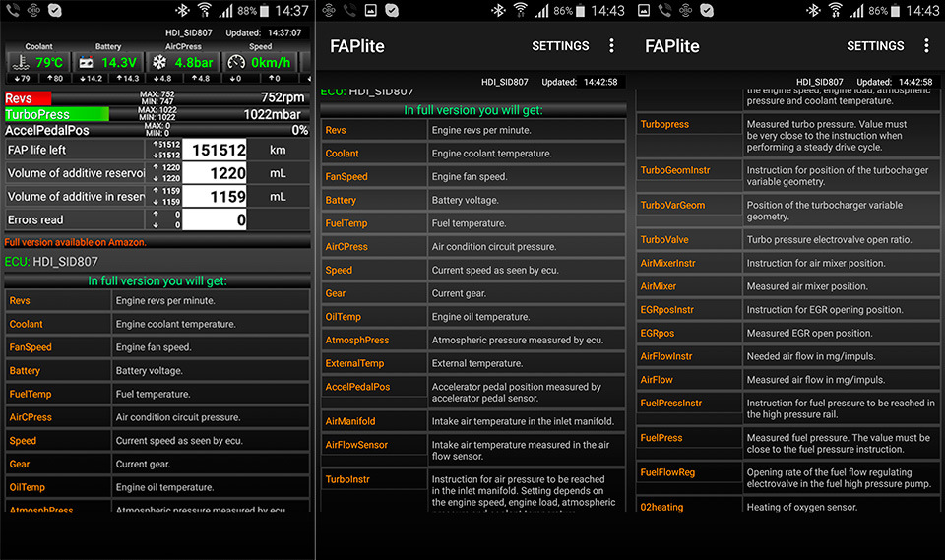The height and width of the screenshot is (560, 945).
Task: Tap the snowflake AirCPress icon showing 4.8bar
Action: [x=159, y=62]
